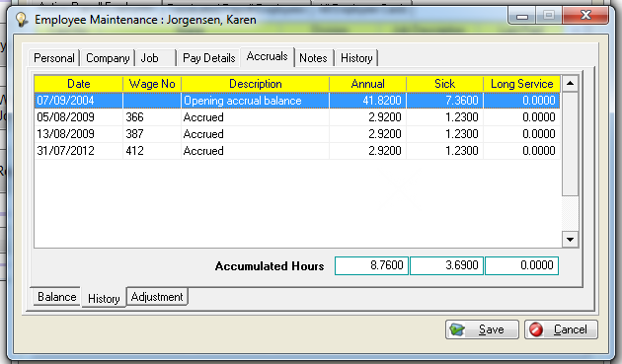Click the Wage No column header
The image size is (622, 364).
pos(152,84)
